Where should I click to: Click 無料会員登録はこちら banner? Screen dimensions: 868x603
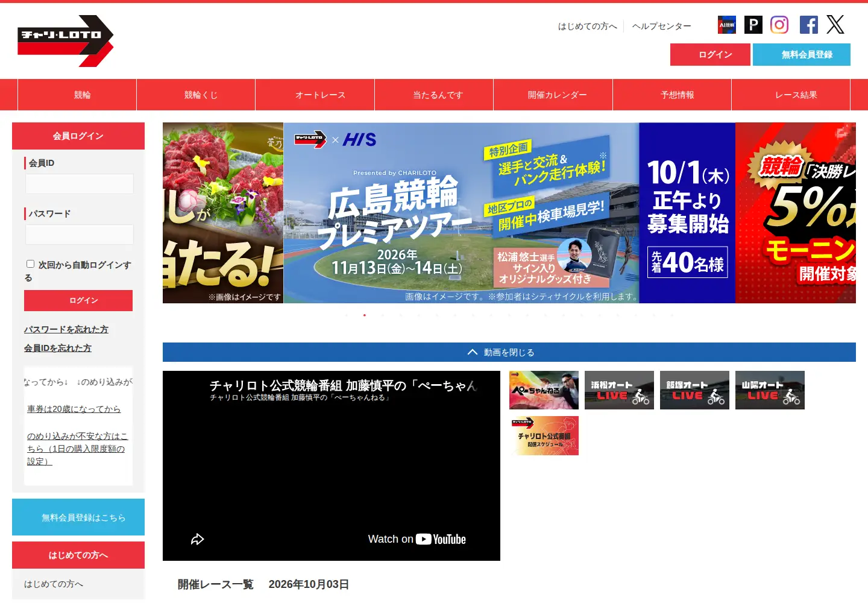click(78, 517)
